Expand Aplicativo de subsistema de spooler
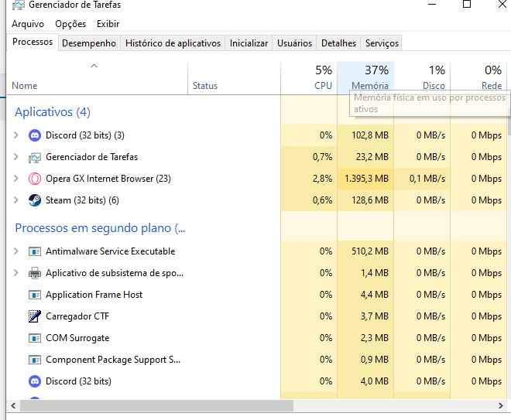 pos(15,273)
